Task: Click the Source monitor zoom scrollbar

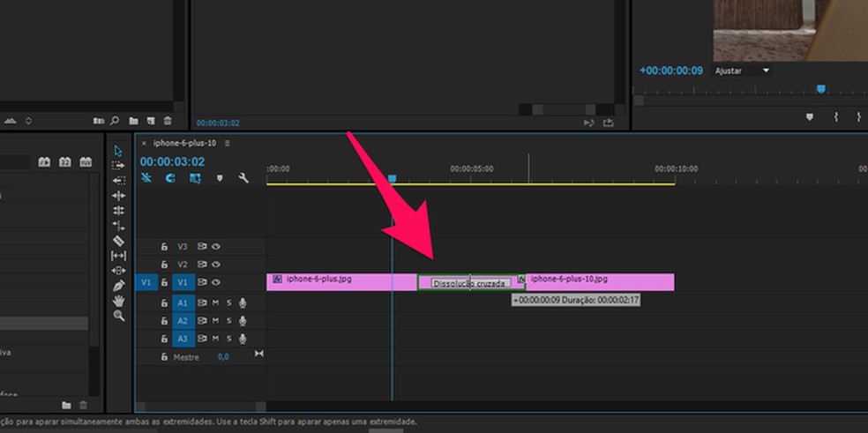Action: pyautogui.click(x=564, y=109)
